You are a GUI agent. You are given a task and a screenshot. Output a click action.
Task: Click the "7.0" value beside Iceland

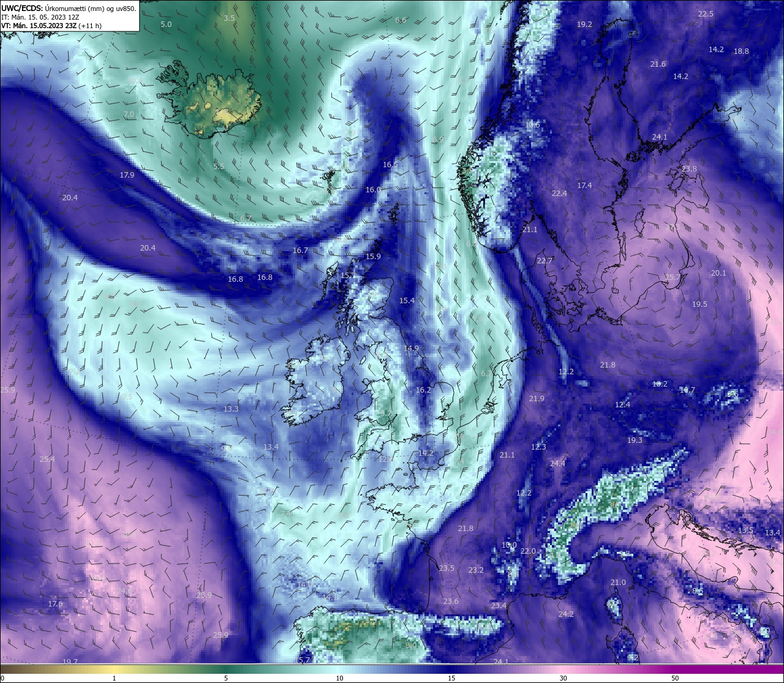point(129,115)
